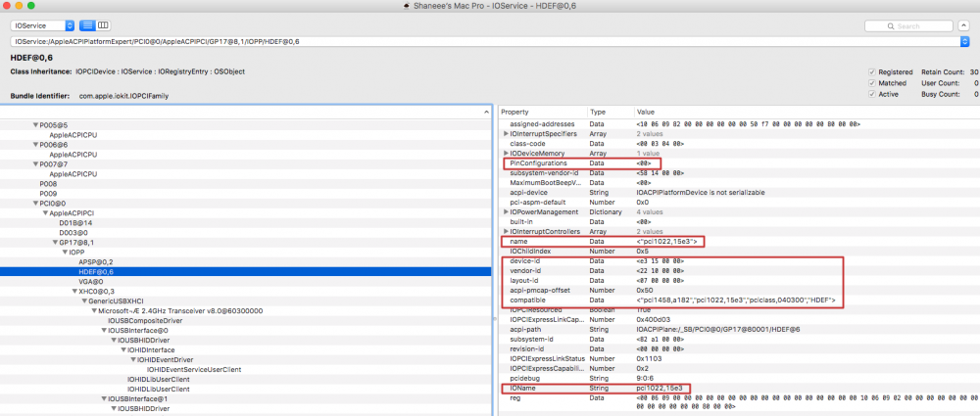Select the Microsoft 2.4GHz Transceiver entry
The image size is (980, 416).
point(180,311)
